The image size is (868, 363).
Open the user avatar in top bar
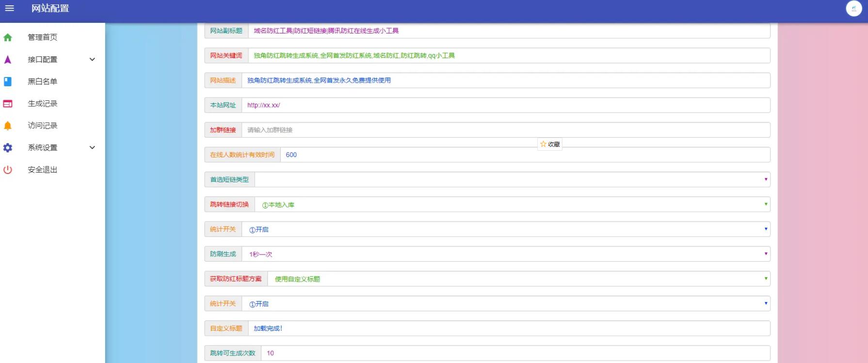click(x=853, y=9)
